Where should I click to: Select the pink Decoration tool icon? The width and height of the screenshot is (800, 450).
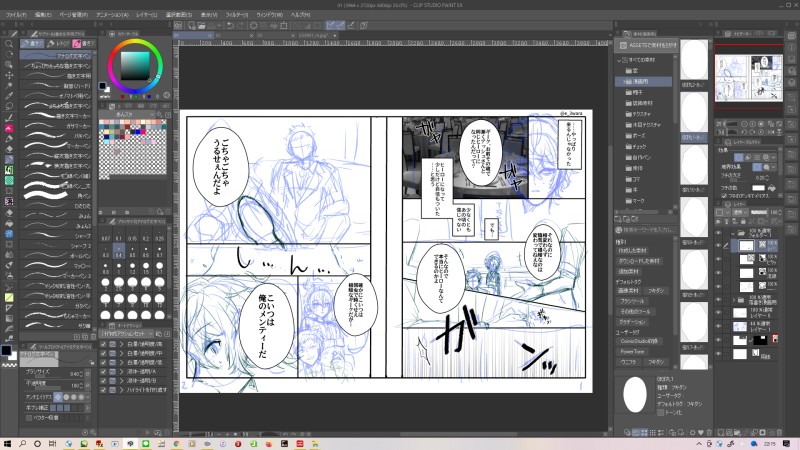[9, 128]
